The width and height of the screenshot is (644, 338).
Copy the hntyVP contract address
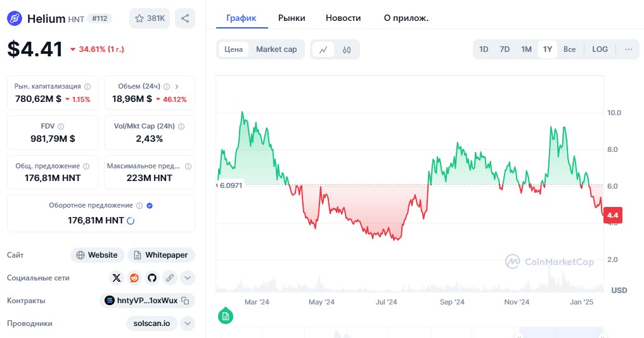[185, 301]
